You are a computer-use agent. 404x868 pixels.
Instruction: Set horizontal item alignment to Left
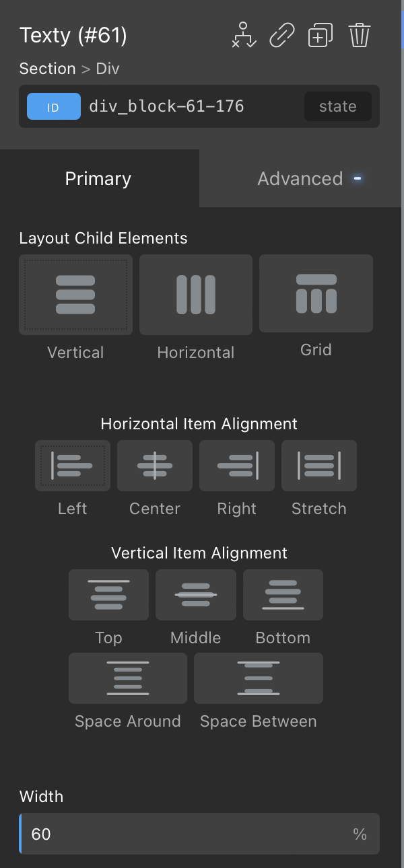pos(73,466)
